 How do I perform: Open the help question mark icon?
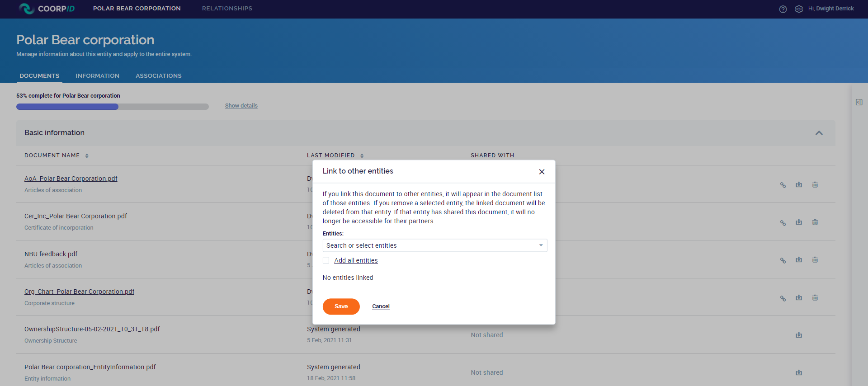point(783,9)
